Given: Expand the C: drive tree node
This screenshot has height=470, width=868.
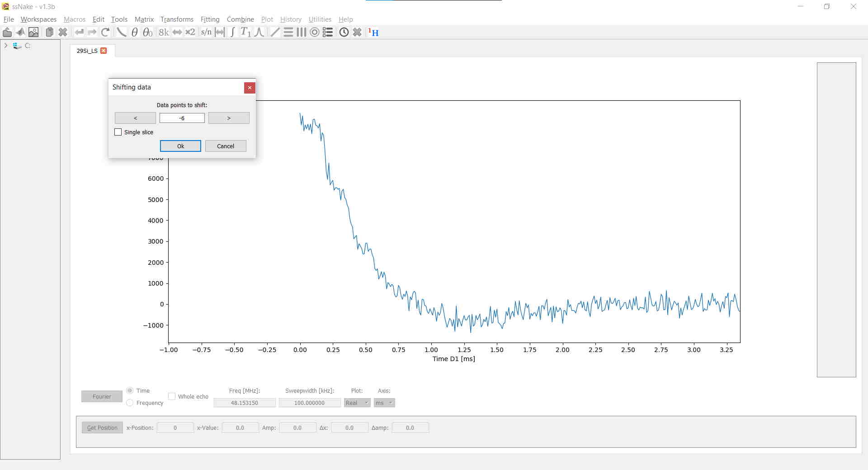Looking at the screenshot, I should (6, 46).
